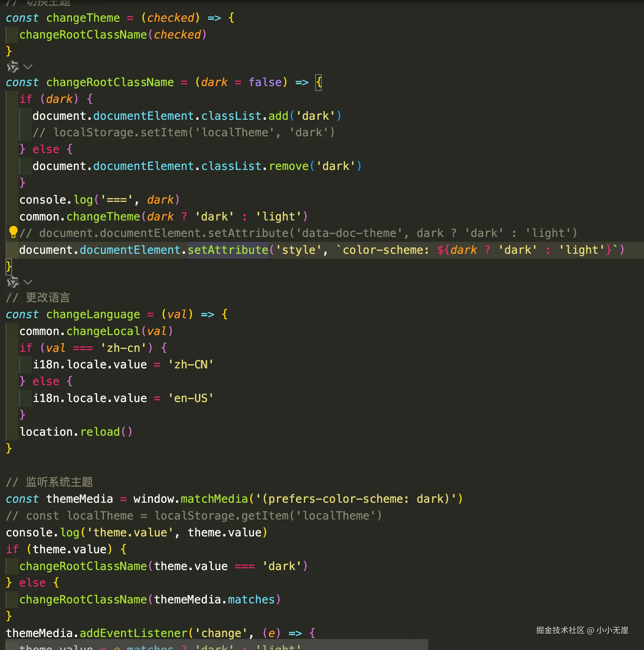Click the matchMedia method name

[x=214, y=499]
